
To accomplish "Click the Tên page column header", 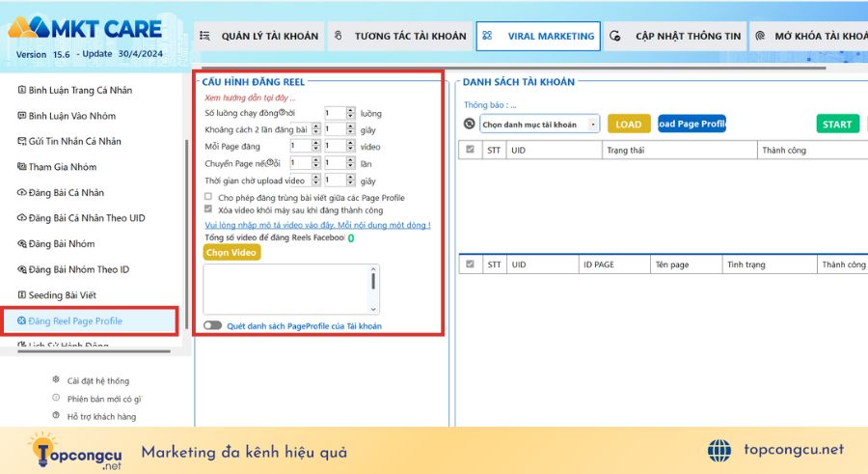I will coord(687,265).
